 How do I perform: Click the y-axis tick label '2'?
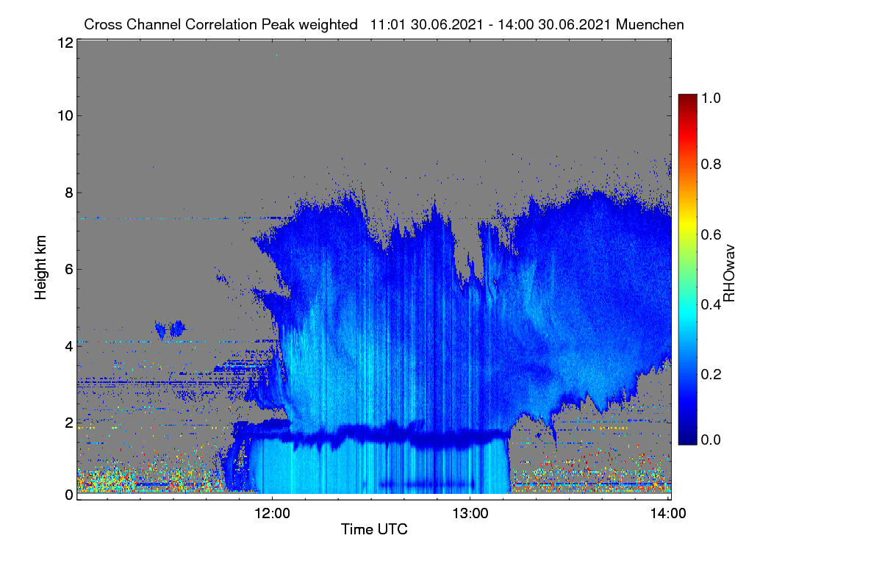(68, 422)
